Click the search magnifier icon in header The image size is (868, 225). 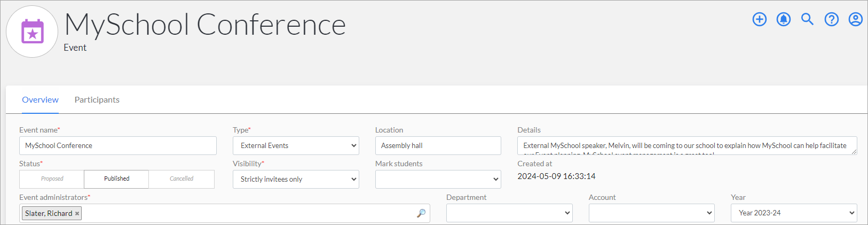pos(807,19)
